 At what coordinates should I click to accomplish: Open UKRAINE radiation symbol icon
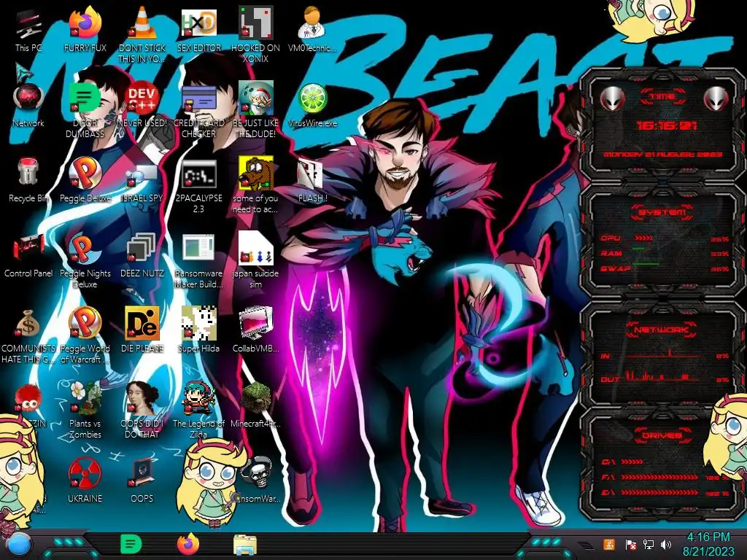[85, 473]
